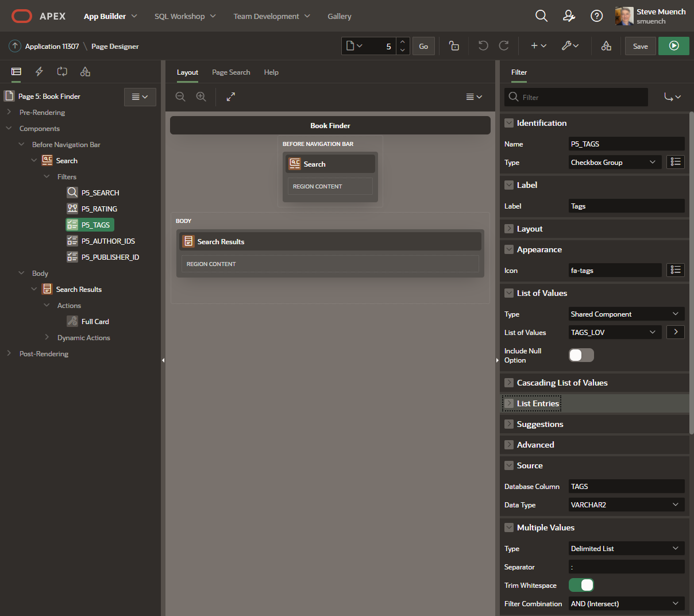Open the Filter Combination dropdown
The width and height of the screenshot is (694, 616).
click(x=626, y=603)
